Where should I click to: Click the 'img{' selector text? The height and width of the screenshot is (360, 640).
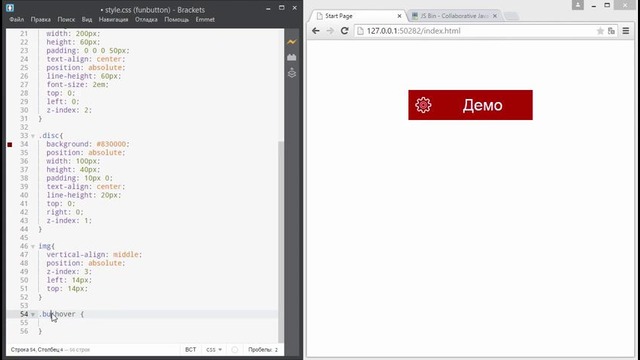(47, 246)
